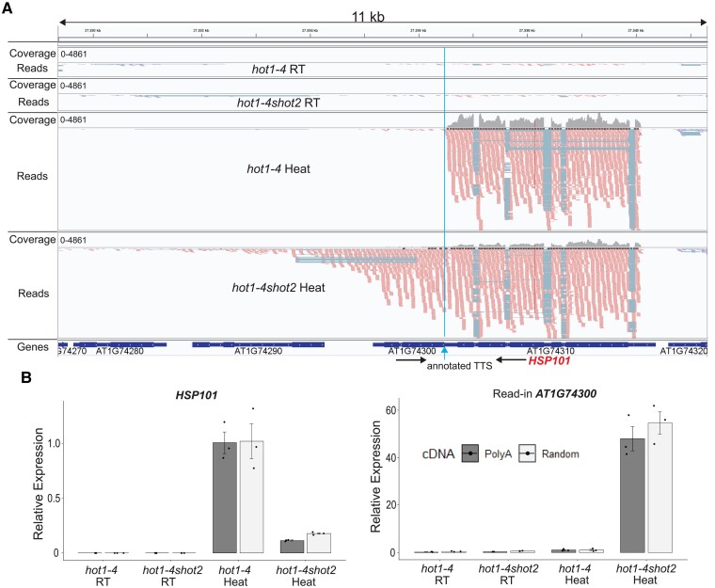Click the 60 tick on Read-in y-axis
Screen dimensions: 715x588
coord(390,409)
